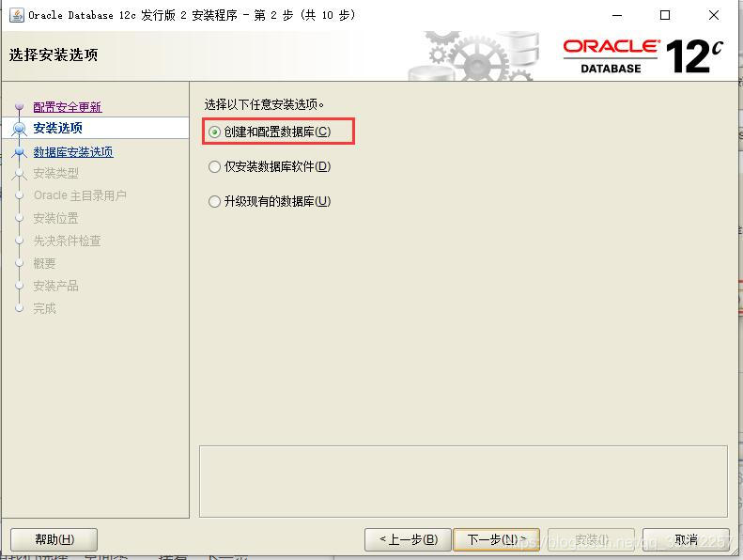Select the 安装选项 current step
This screenshot has height=560, width=743.
tap(58, 128)
